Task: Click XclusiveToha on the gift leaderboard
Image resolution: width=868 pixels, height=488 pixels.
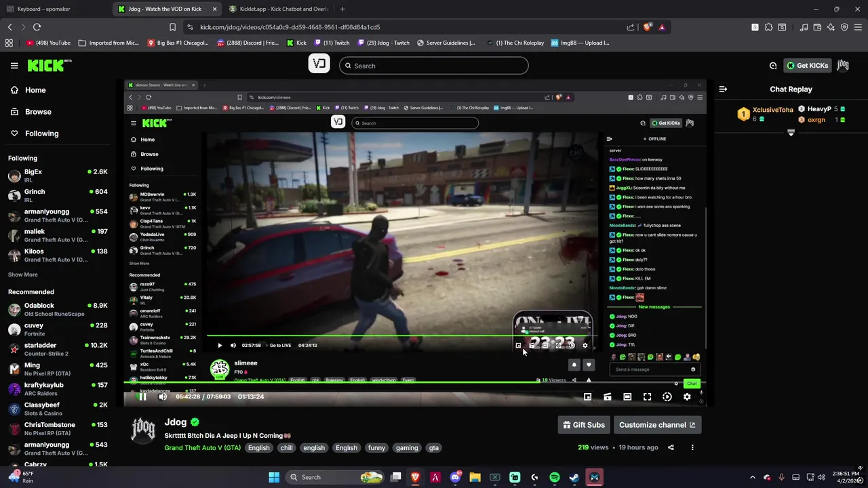Action: pyautogui.click(x=772, y=110)
